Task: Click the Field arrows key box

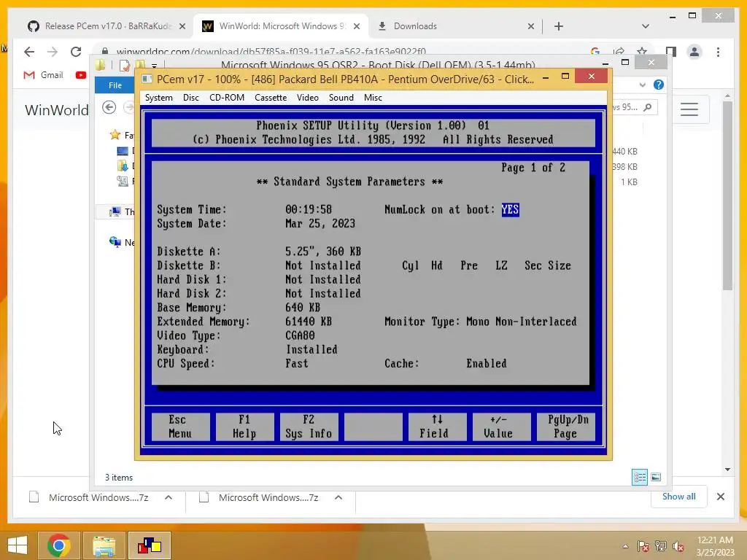Action: pos(438,427)
